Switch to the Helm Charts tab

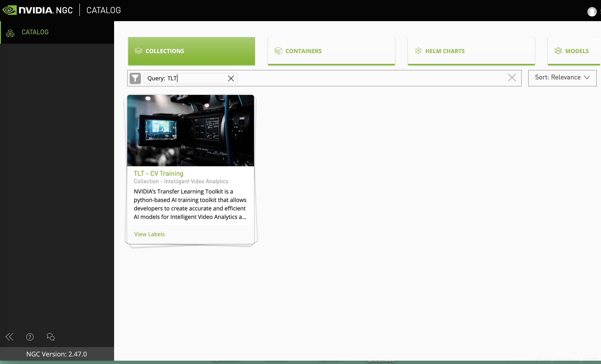pyautogui.click(x=471, y=51)
